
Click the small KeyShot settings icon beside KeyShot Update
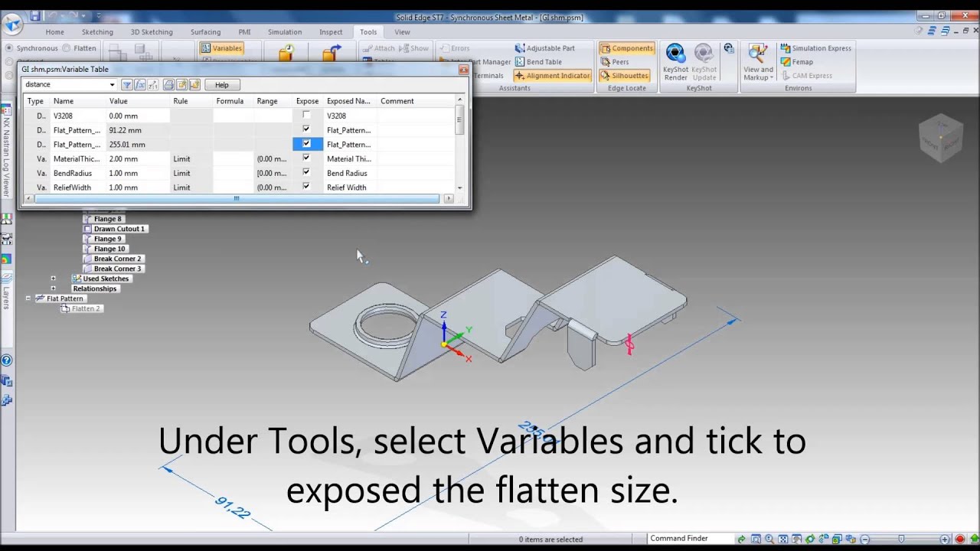tap(729, 48)
